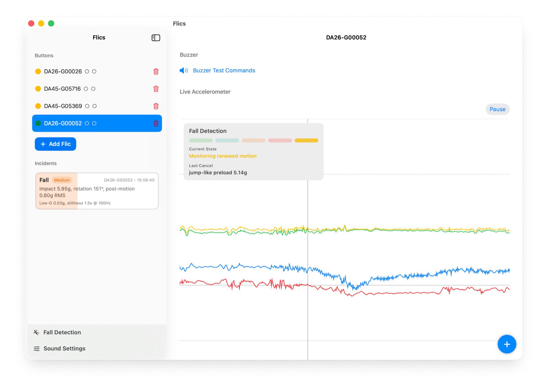Image resolution: width=547 pixels, height=392 pixels.
Task: Click the green fall detection stage bar
Action: click(x=201, y=140)
